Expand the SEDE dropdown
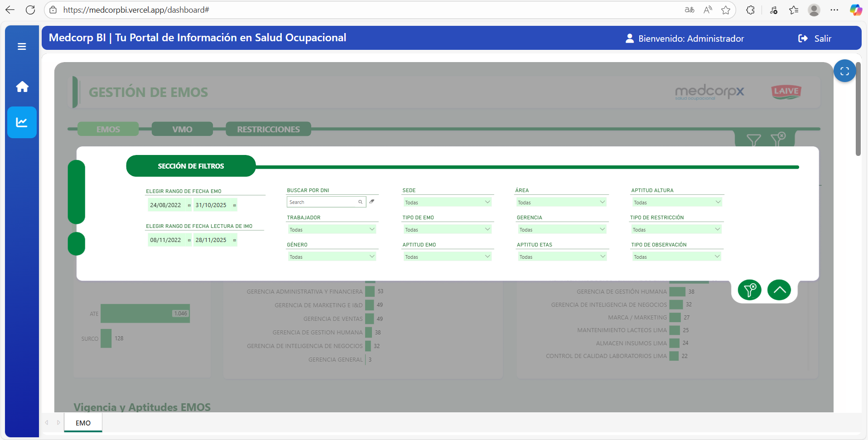 click(x=447, y=203)
